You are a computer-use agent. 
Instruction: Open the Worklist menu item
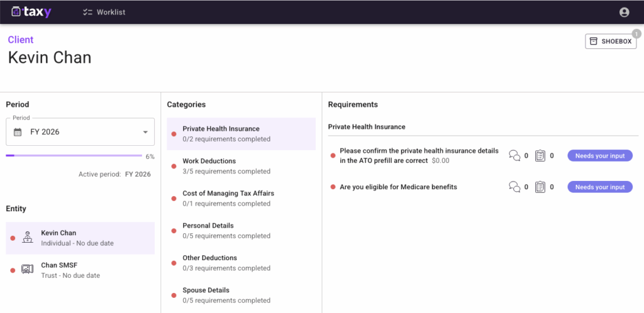pos(104,12)
